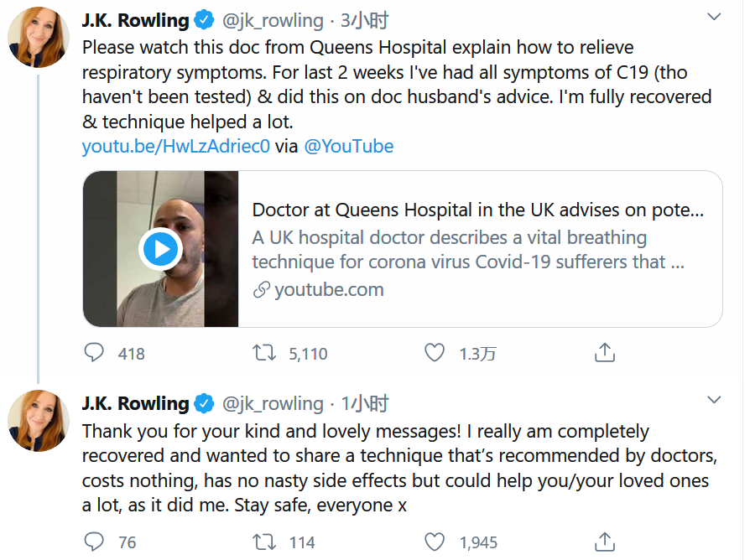Share the second tweet via upload icon
The width and height of the screenshot is (750, 560).
(605, 542)
